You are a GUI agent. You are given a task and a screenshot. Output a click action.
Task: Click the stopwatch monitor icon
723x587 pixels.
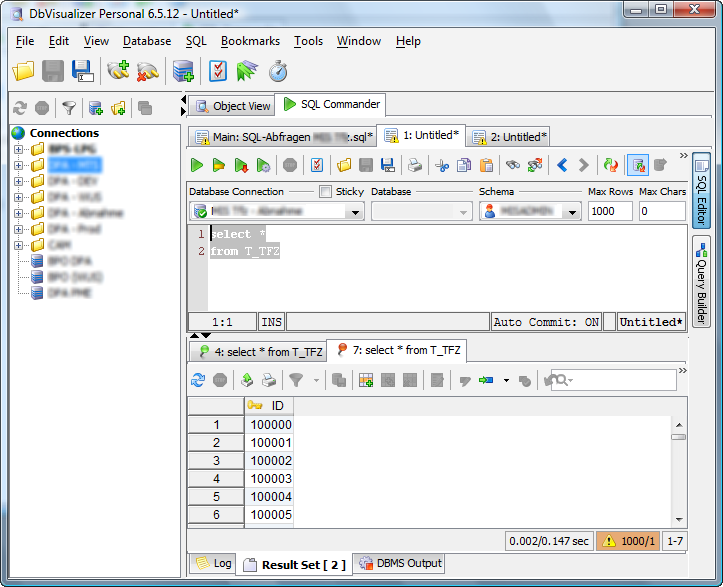point(278,71)
